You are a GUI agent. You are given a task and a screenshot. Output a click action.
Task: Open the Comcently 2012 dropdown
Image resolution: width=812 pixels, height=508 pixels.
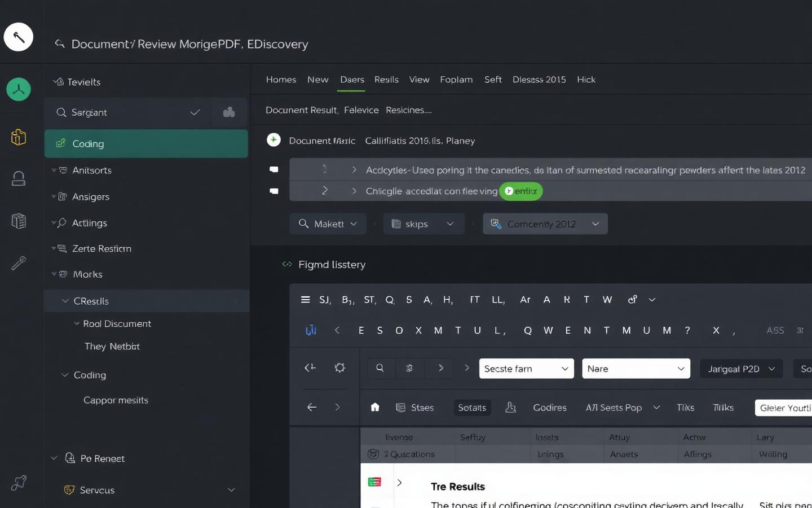(545, 224)
